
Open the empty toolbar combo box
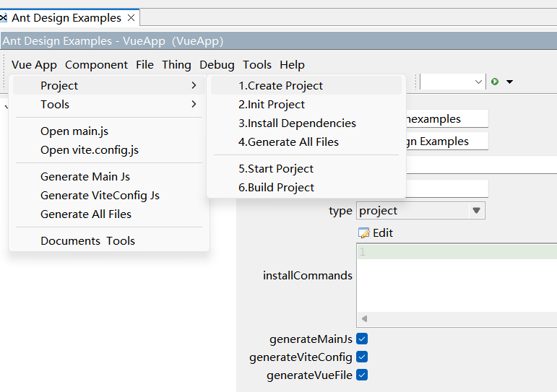pyautogui.click(x=453, y=82)
